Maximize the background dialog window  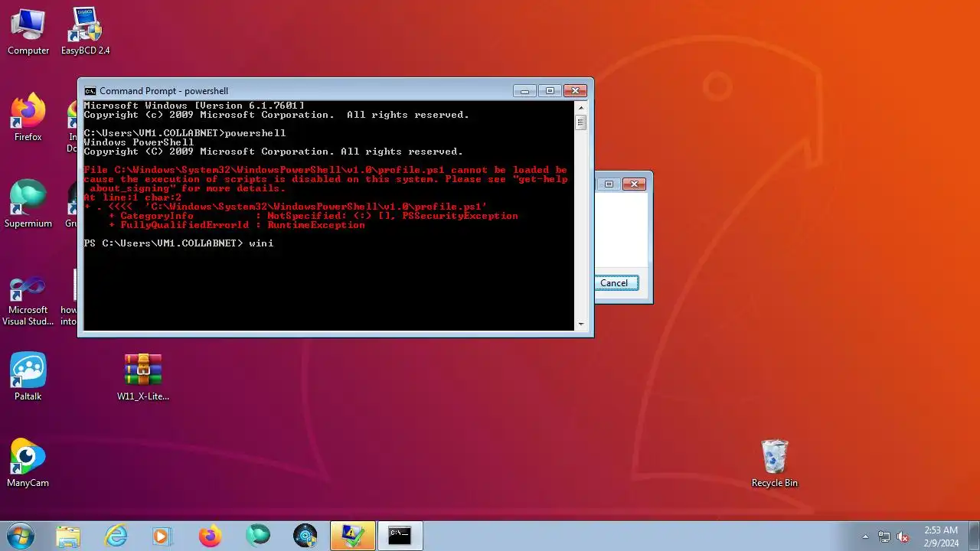tap(609, 184)
